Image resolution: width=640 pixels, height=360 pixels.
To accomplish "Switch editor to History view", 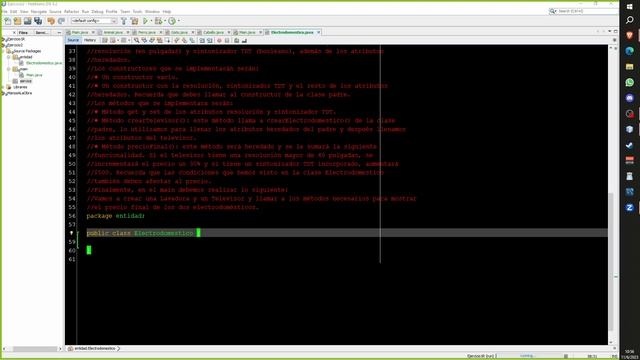I will (90, 40).
